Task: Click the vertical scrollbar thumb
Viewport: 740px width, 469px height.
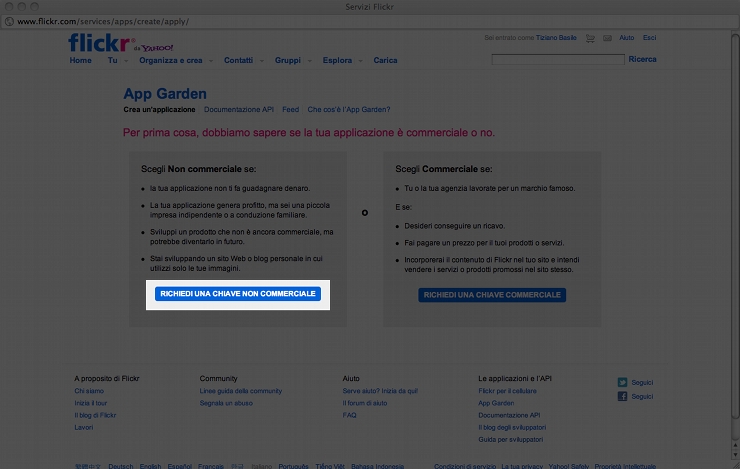Action: click(x=735, y=226)
